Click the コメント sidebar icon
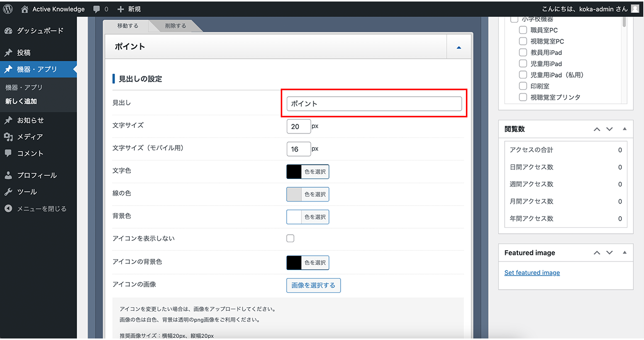The image size is (644, 340). 8,153
